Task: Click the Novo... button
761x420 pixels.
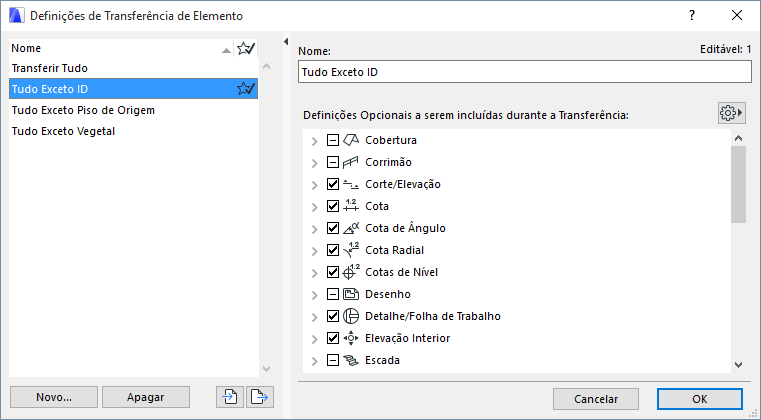Action: pos(53,397)
